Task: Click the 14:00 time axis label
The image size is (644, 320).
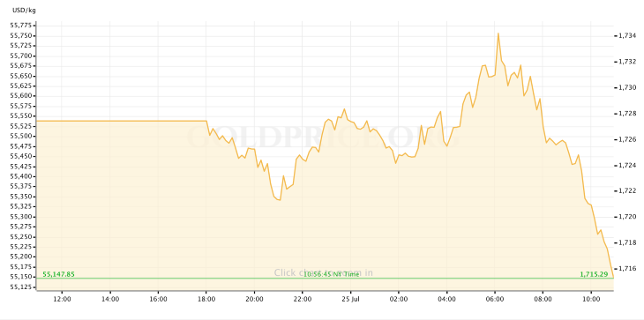Action: 110,299
